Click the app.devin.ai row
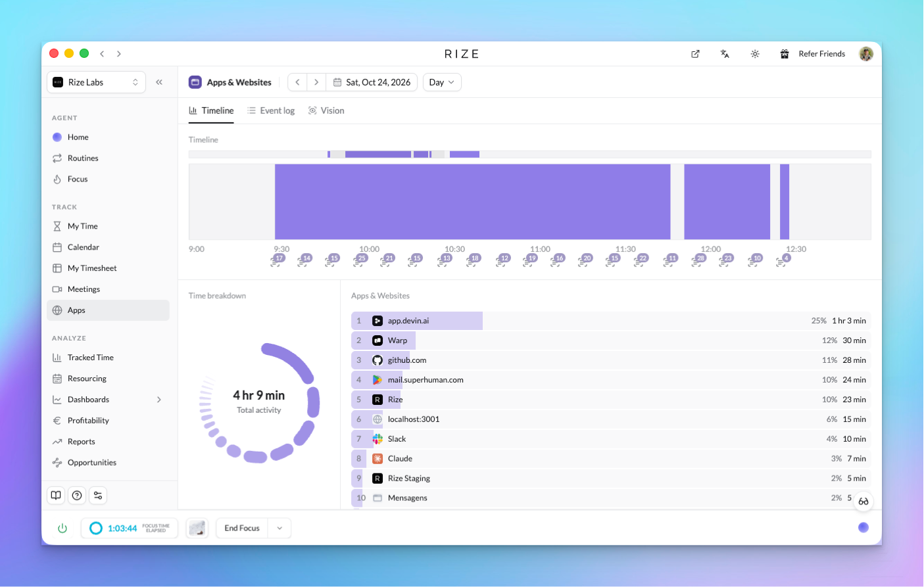The width and height of the screenshot is (924, 587). click(611, 321)
